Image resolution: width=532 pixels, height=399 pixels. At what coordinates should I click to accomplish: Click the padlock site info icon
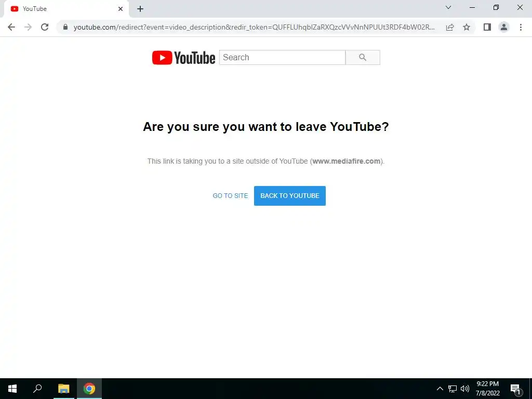point(65,27)
